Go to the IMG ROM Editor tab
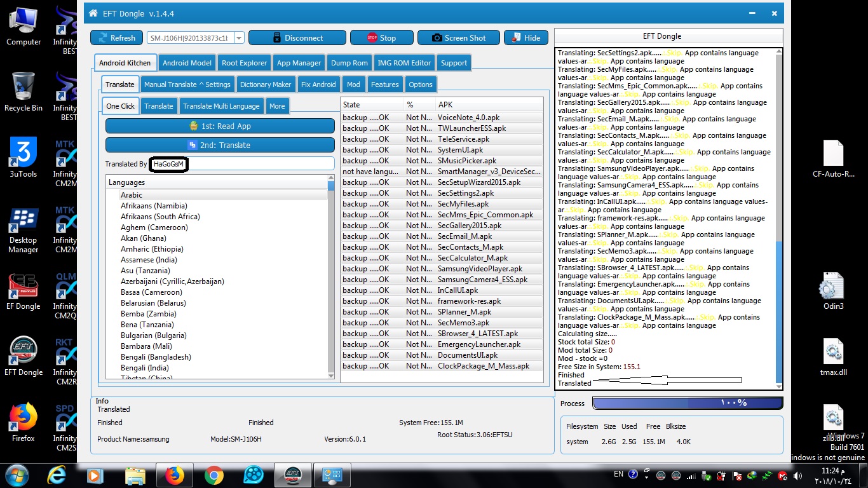Screen dimensions: 868x488 tap(404, 63)
